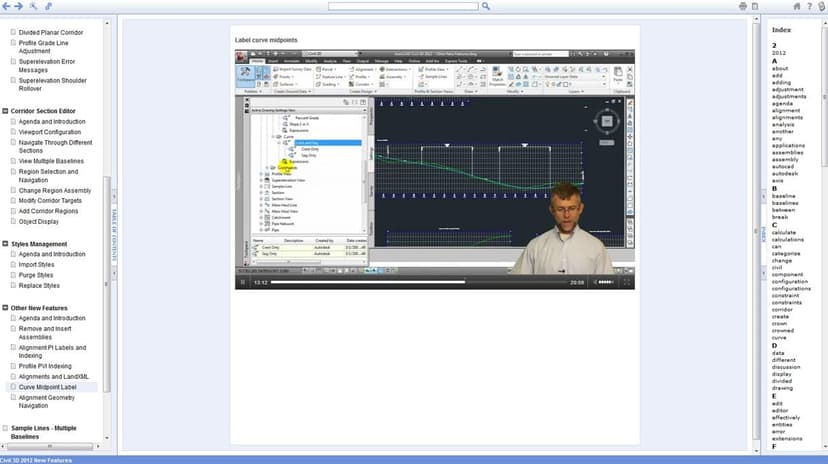Screen dimensions: 828x464
Task: Collapse the Corridor Section Editor section
Action: 5,111
